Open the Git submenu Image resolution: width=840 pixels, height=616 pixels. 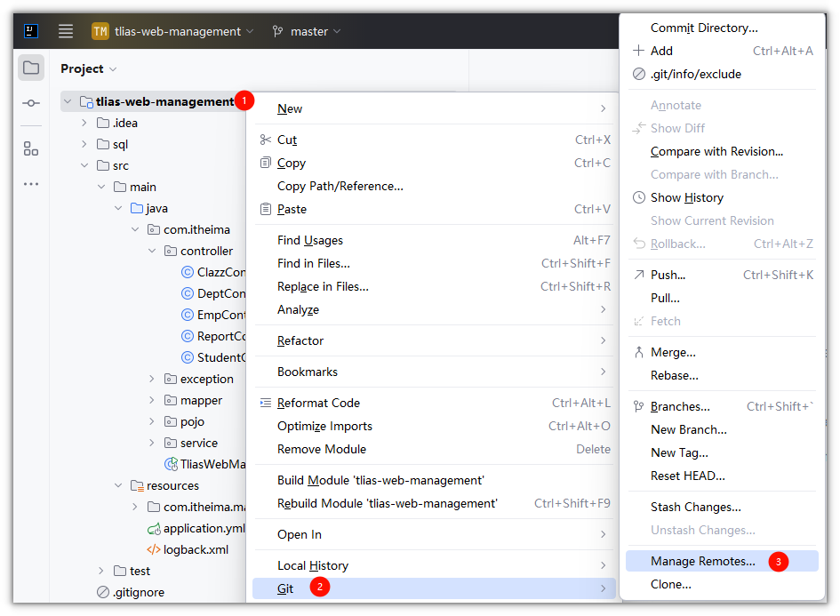click(x=435, y=588)
